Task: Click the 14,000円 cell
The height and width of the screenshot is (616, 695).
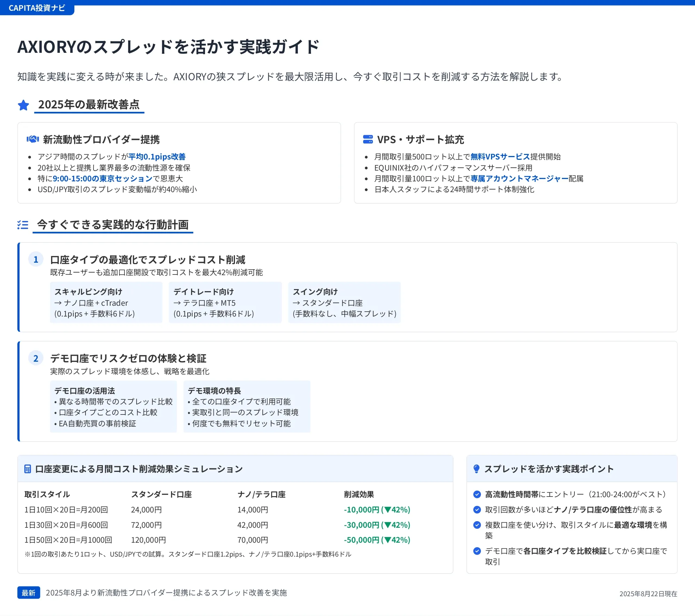Action: [253, 510]
